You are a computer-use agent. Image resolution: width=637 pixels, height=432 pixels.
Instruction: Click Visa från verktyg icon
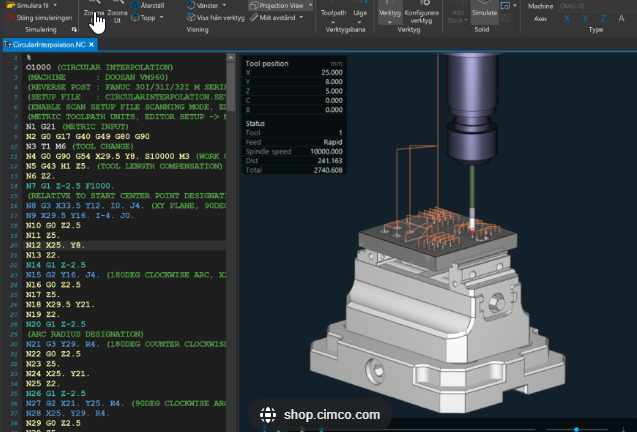[x=191, y=17]
